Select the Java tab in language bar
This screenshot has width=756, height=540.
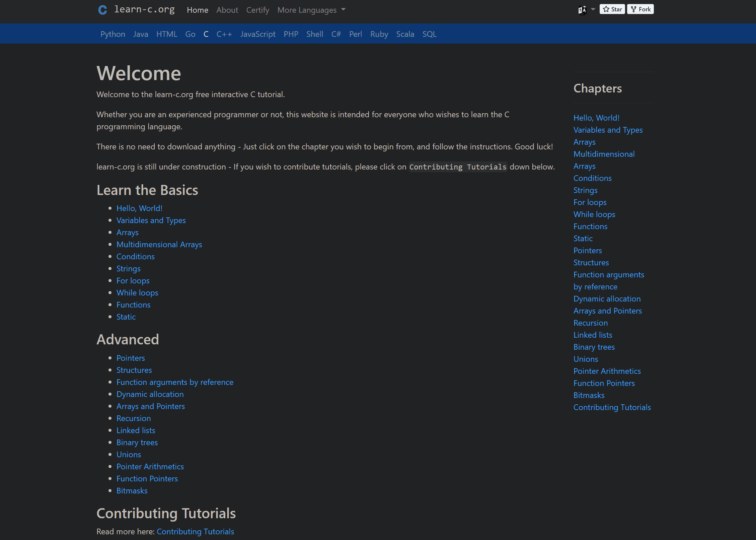(141, 33)
